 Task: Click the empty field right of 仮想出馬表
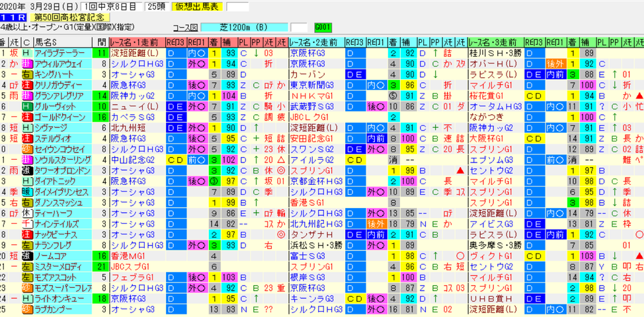(238, 7)
